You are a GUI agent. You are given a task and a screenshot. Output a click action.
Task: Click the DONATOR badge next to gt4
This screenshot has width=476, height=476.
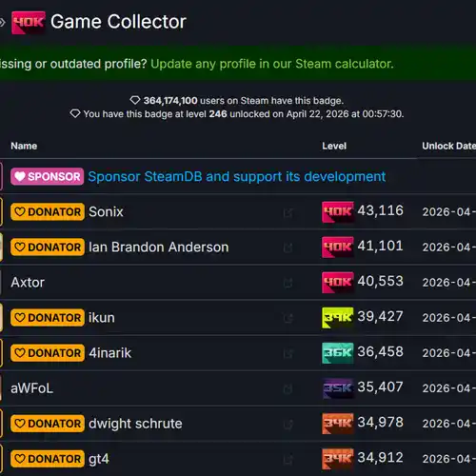click(x=48, y=459)
